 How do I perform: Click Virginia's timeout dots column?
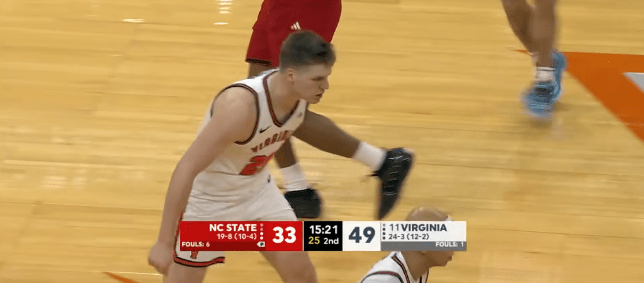click(x=384, y=231)
